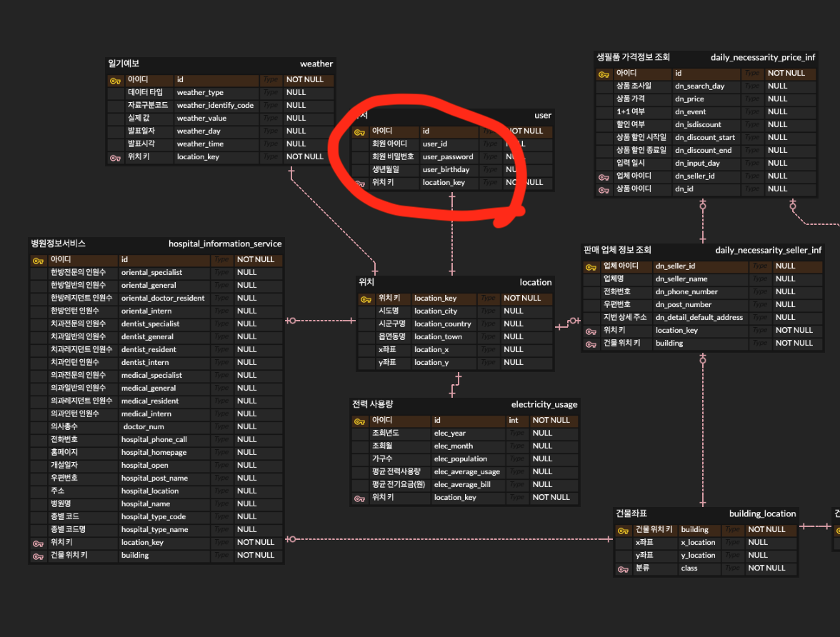Click the user_password column name
The image size is (840, 637).
click(448, 157)
